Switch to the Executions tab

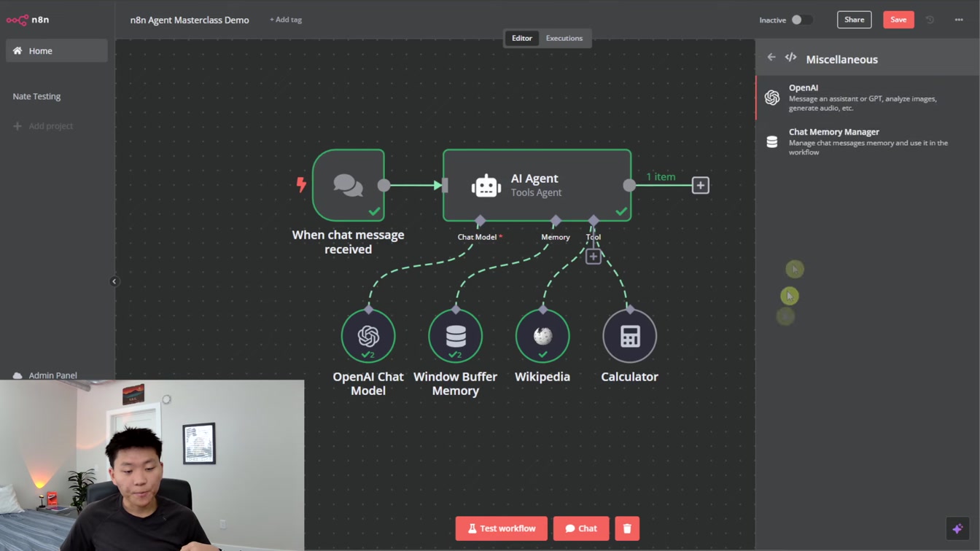tap(564, 38)
